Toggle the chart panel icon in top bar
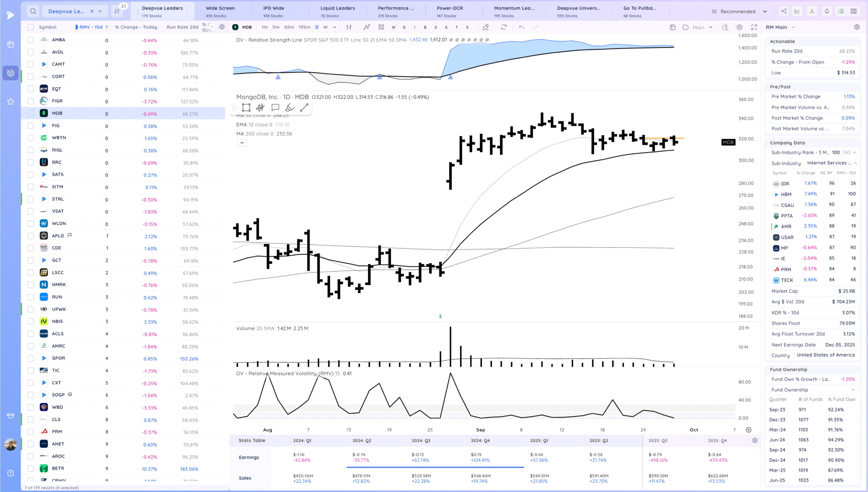Image resolution: width=868 pixels, height=492 pixels. (797, 11)
